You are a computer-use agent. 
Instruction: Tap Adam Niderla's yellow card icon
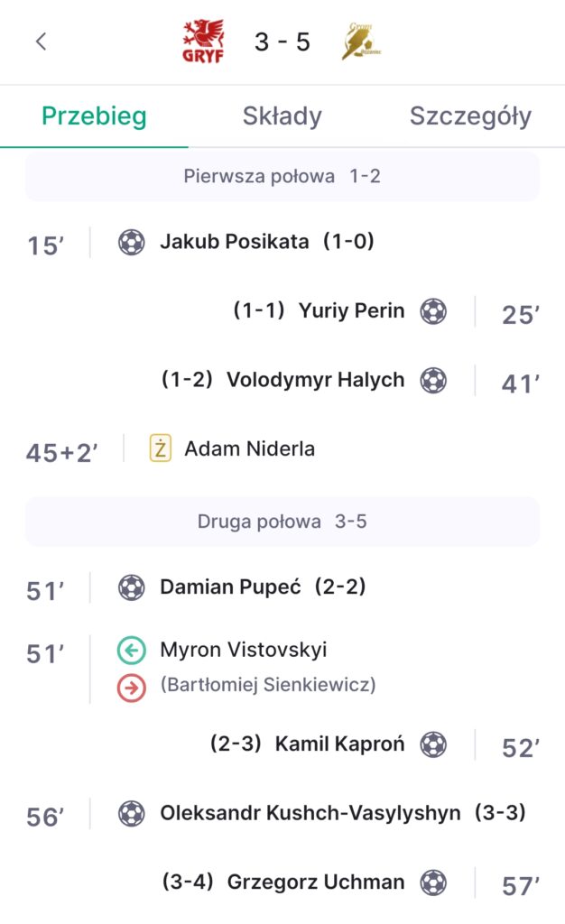[160, 448]
